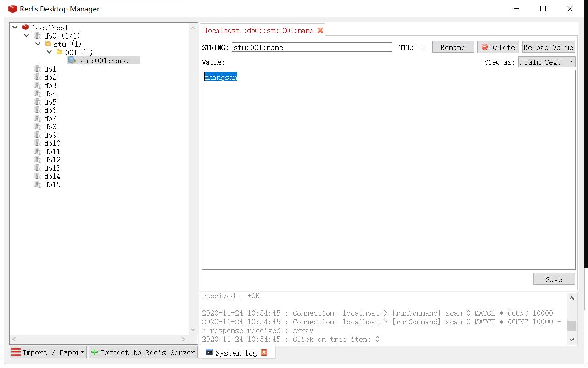Select the db7 tree row label

(x=50, y=119)
